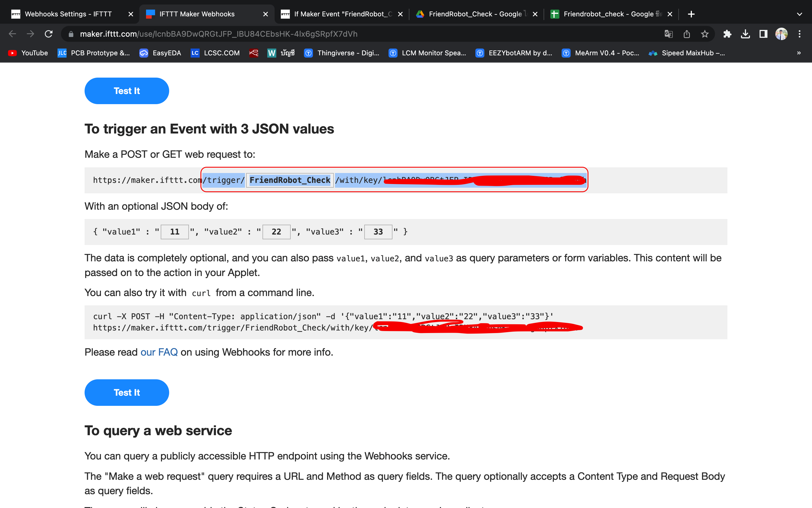Click the top Test It button
The image size is (812, 508).
tap(127, 91)
